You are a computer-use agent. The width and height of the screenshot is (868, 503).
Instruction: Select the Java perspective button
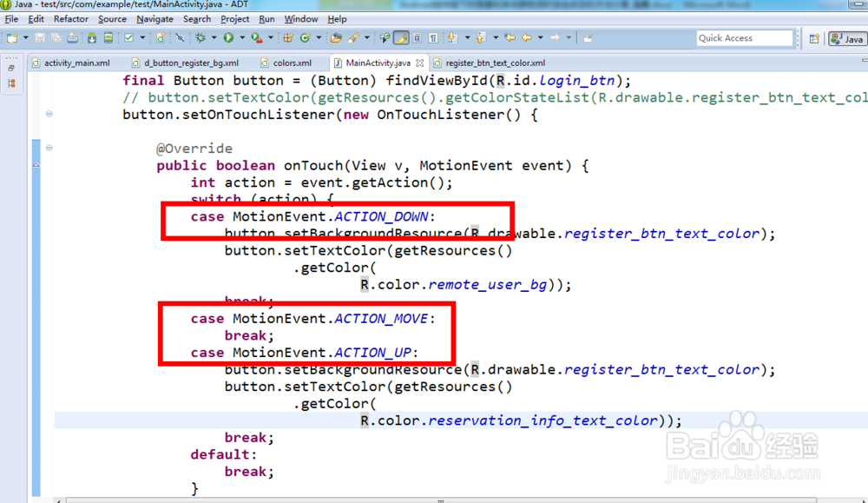click(x=847, y=38)
